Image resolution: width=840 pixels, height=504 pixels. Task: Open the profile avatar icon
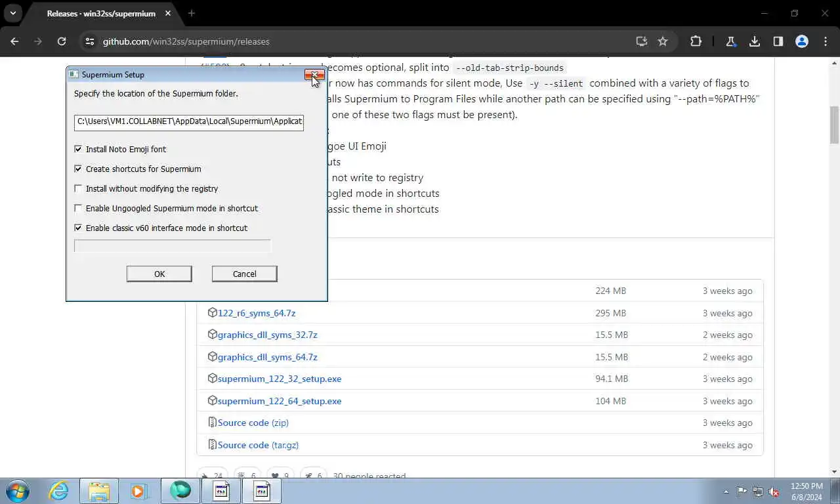pos(802,41)
